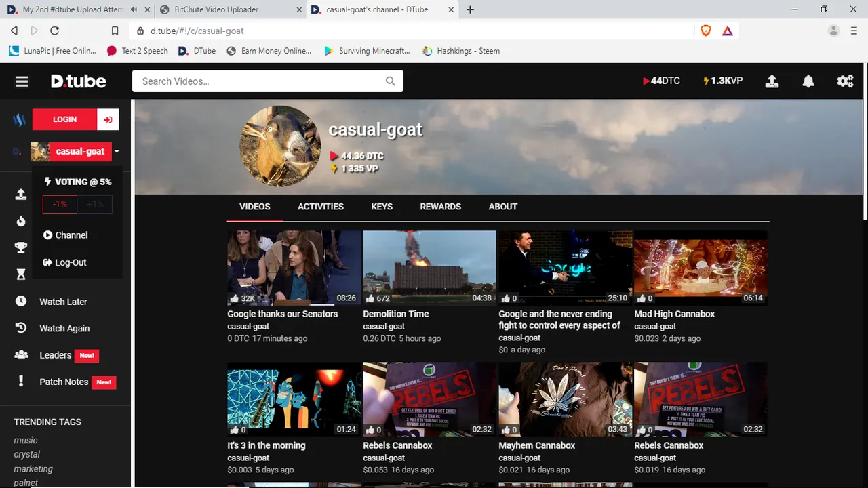Click the sidebar upload icon
The image size is (868, 488).
pyautogui.click(x=21, y=195)
